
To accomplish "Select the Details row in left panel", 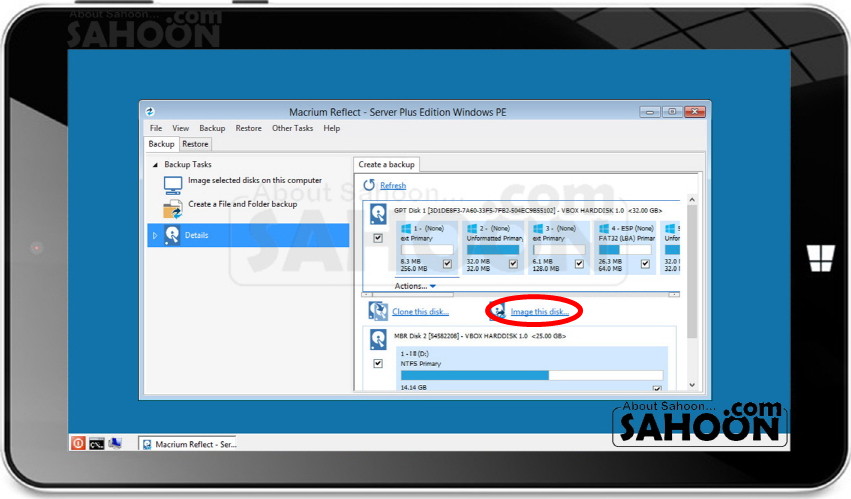I will coord(249,235).
